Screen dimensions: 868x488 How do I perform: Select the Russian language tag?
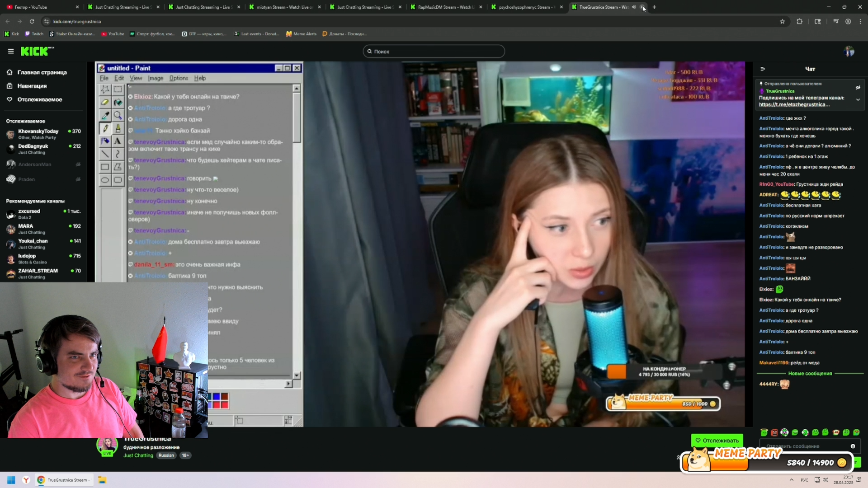tap(166, 455)
